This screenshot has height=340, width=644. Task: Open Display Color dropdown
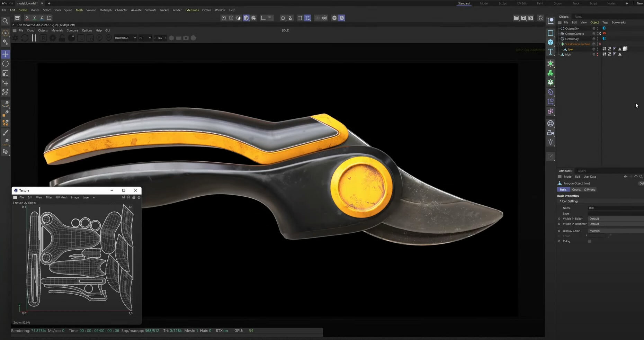616,231
